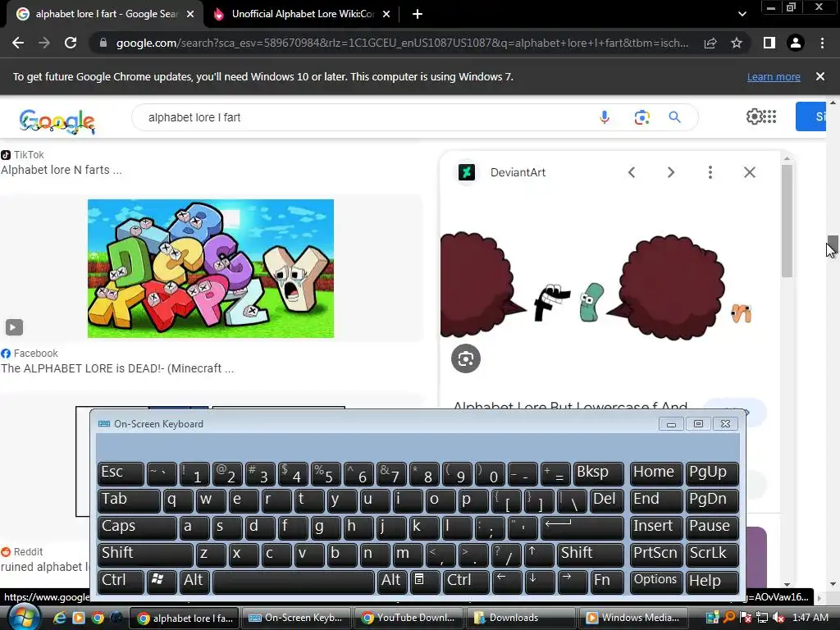
Task: Click the Chrome back arrow
Action: 18,43
